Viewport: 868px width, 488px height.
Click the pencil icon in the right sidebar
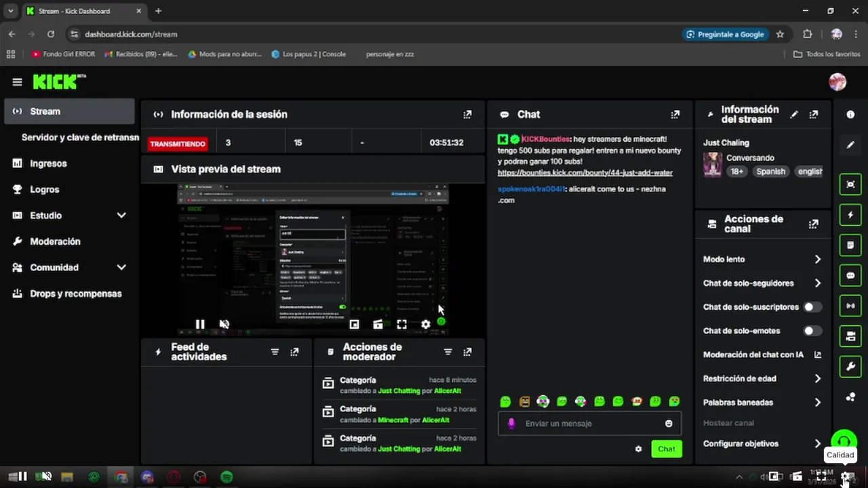click(x=850, y=145)
